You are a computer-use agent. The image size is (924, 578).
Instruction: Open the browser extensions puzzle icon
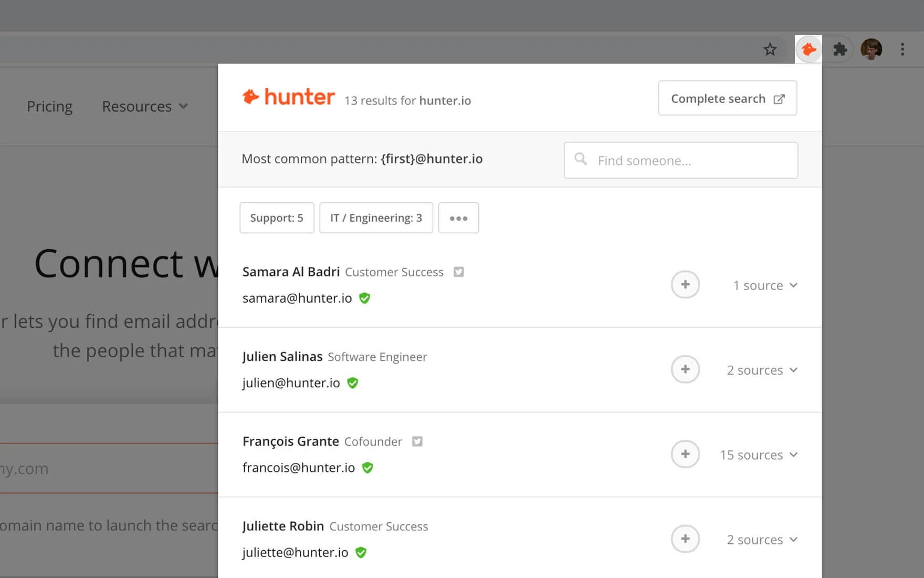[x=841, y=49]
